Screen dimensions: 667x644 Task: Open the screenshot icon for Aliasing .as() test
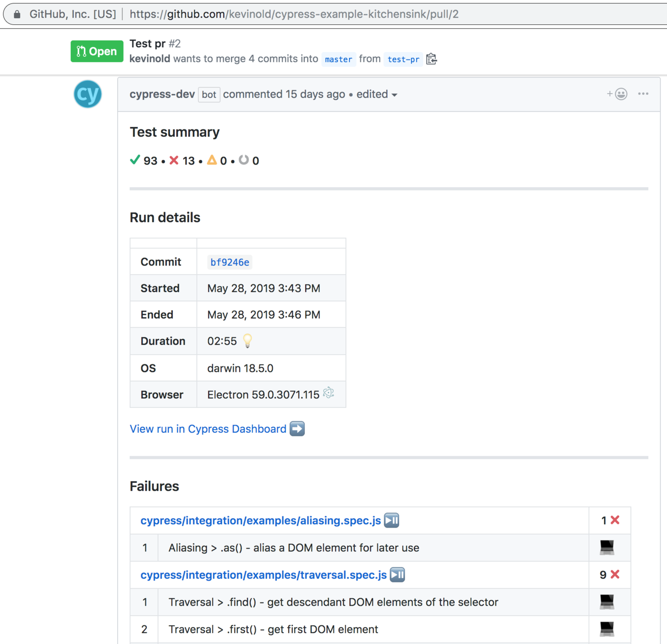(x=607, y=547)
